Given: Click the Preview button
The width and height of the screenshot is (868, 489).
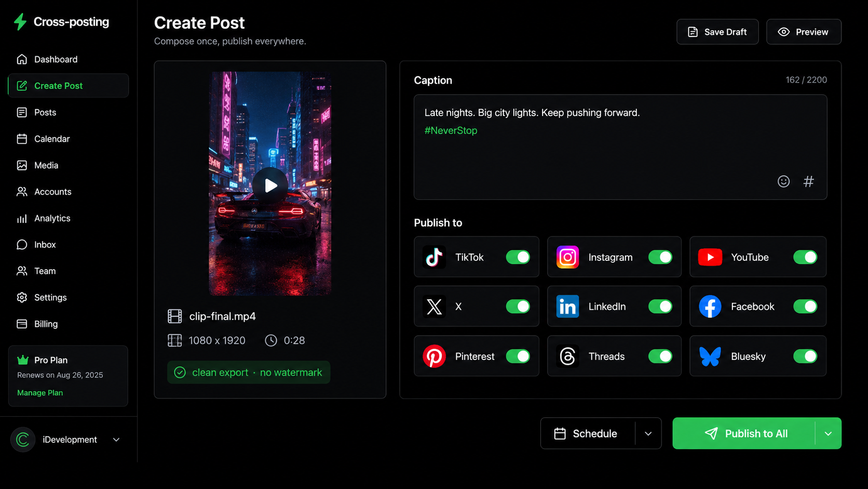Looking at the screenshot, I should 804,32.
